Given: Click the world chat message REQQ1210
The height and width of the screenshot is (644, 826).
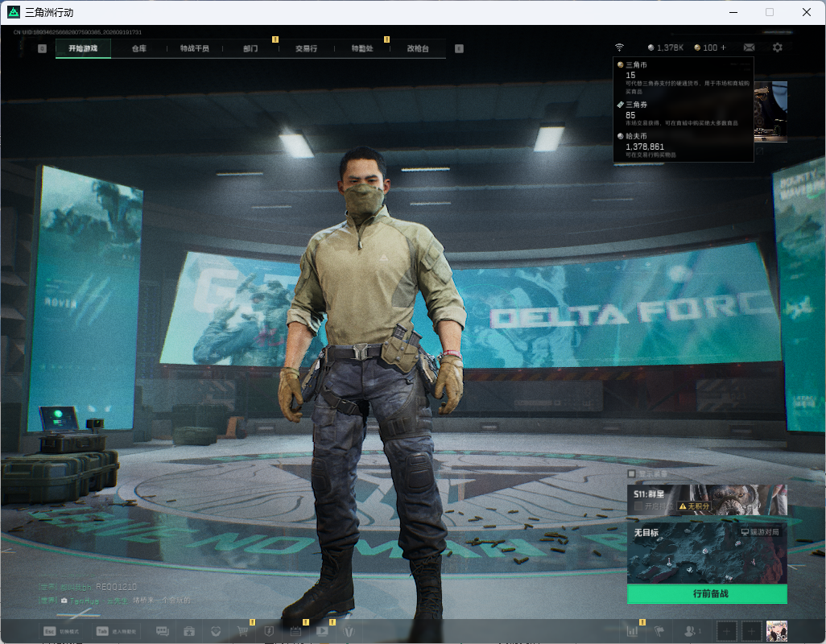Looking at the screenshot, I should pyautogui.click(x=88, y=587).
